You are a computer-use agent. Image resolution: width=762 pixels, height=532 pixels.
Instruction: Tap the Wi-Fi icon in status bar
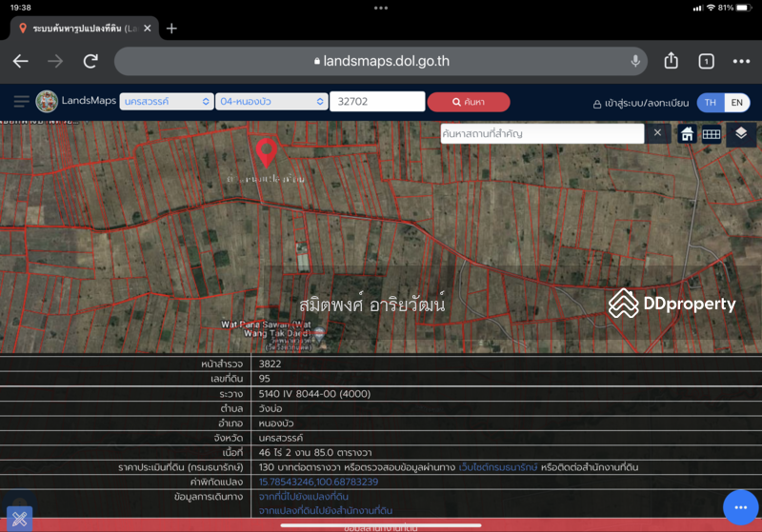coord(711,8)
